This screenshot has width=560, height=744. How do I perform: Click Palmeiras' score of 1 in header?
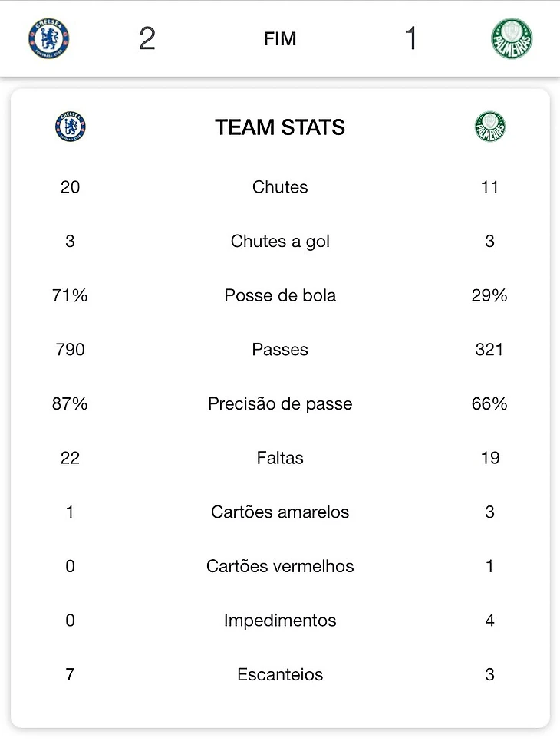411,38
